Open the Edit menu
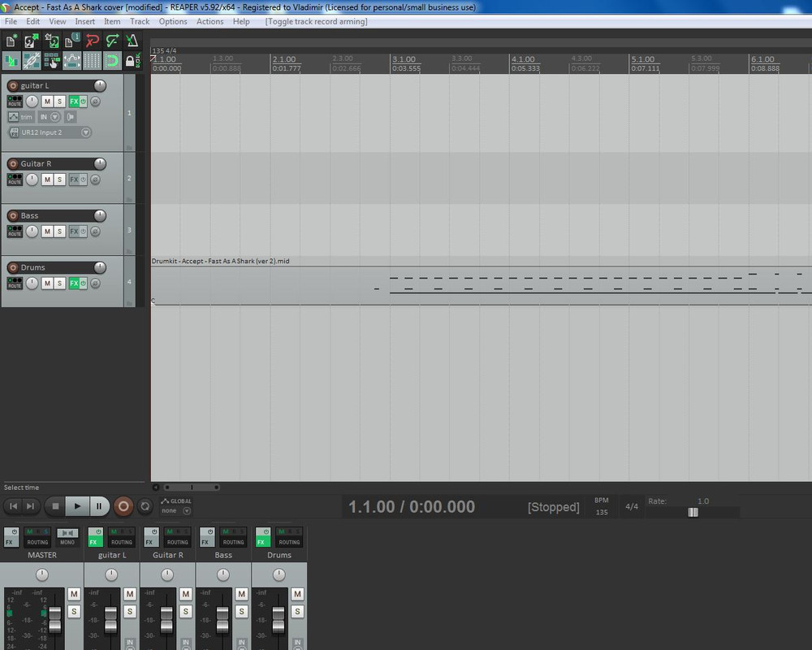The width and height of the screenshot is (812, 650). click(33, 21)
